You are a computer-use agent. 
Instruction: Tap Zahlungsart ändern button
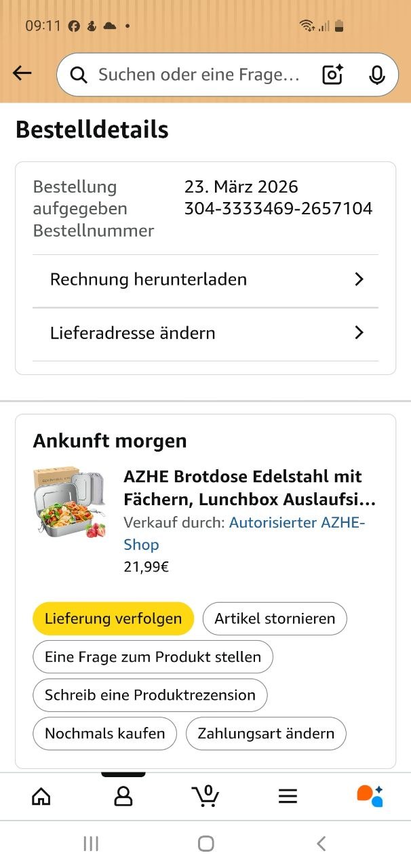(266, 734)
